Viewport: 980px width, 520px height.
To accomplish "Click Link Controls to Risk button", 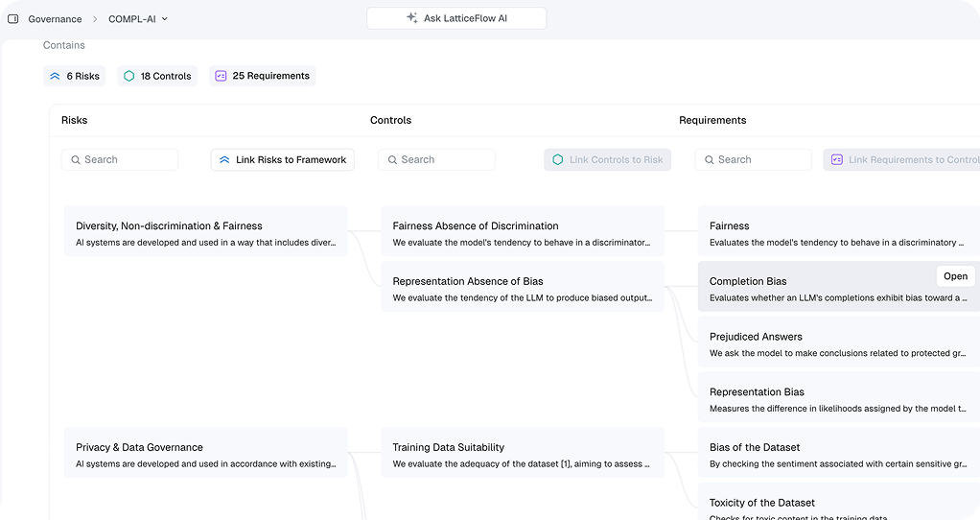I will click(x=607, y=160).
